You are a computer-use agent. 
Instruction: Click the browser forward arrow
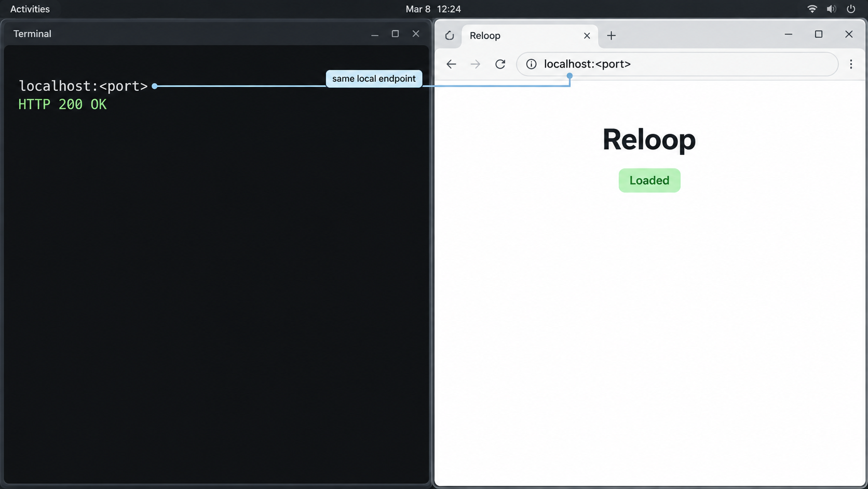click(475, 64)
